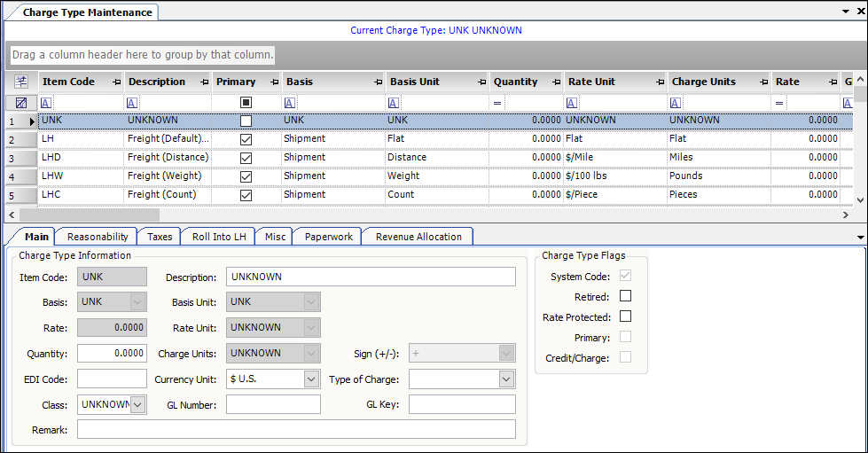The width and height of the screenshot is (868, 453).
Task: Switch to the Reasonability tab
Action: (x=98, y=237)
